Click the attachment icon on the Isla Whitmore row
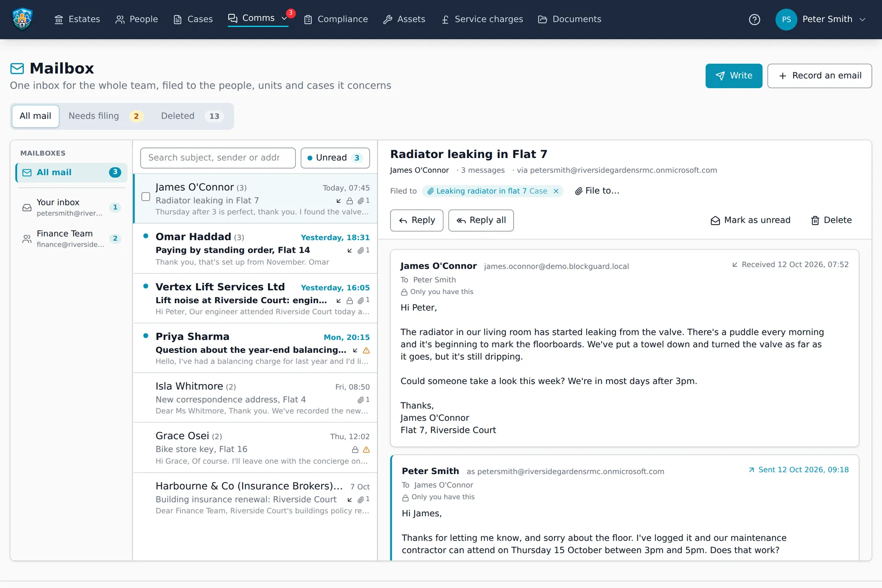This screenshot has height=588, width=882. pyautogui.click(x=361, y=400)
